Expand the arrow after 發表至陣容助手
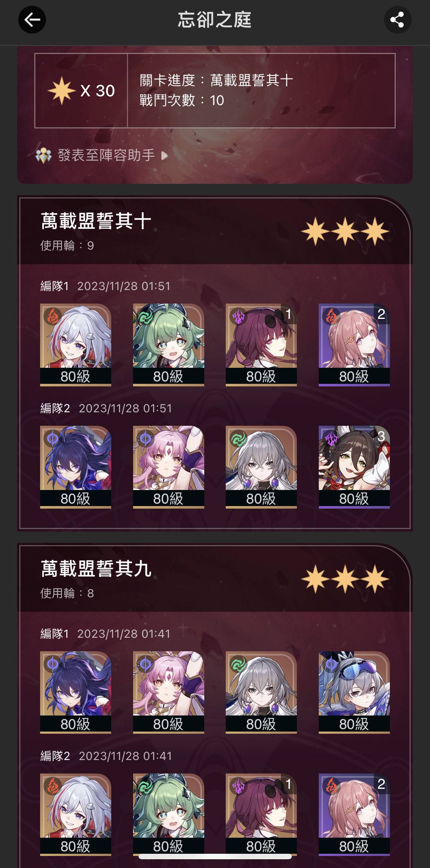 [x=164, y=156]
